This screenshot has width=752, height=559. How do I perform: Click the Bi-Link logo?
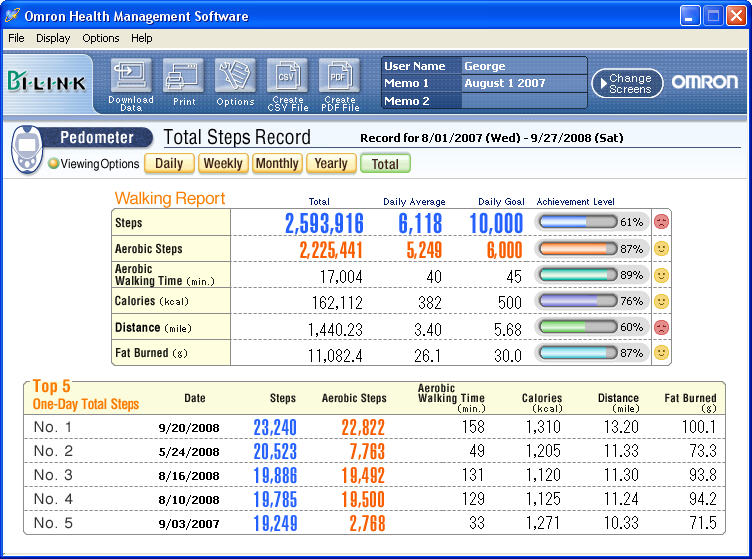pyautogui.click(x=46, y=82)
